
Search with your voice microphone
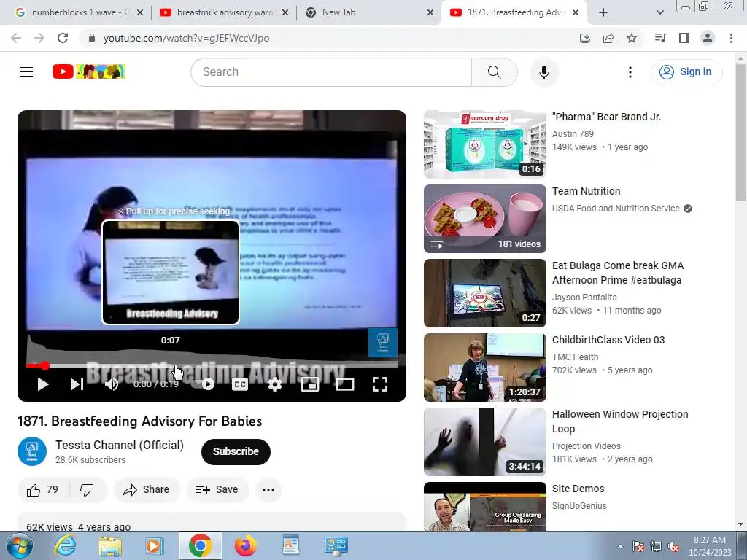click(543, 72)
